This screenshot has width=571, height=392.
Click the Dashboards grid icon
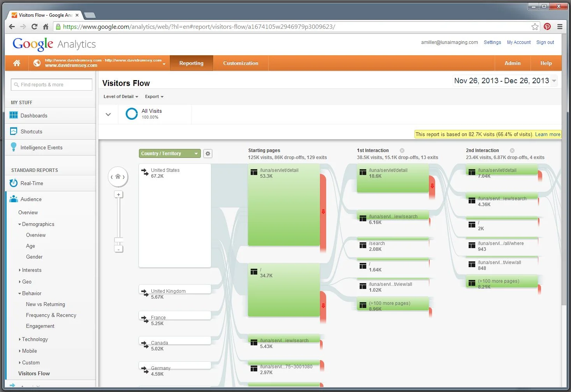click(x=14, y=115)
